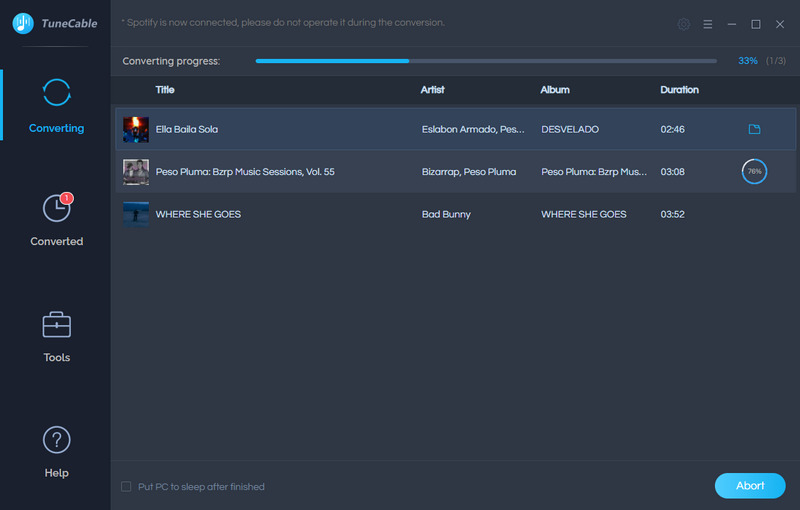
Task: Click the overall converting progress bar
Action: point(486,61)
